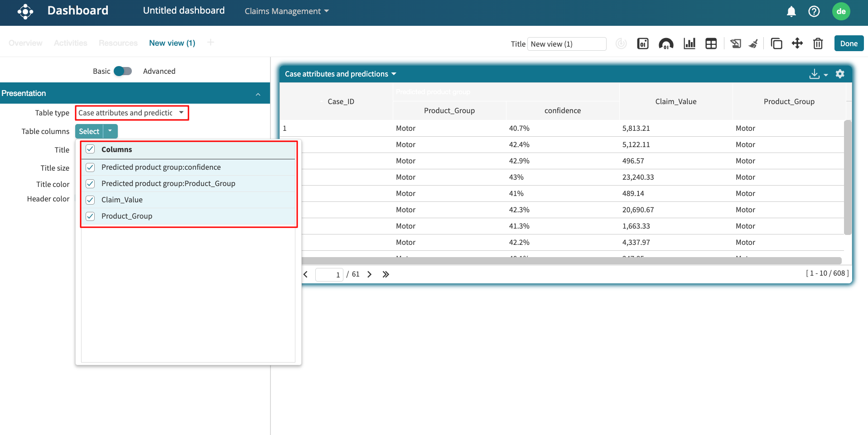868x435 pixels.
Task: Add a gauge dial widget
Action: coord(665,43)
